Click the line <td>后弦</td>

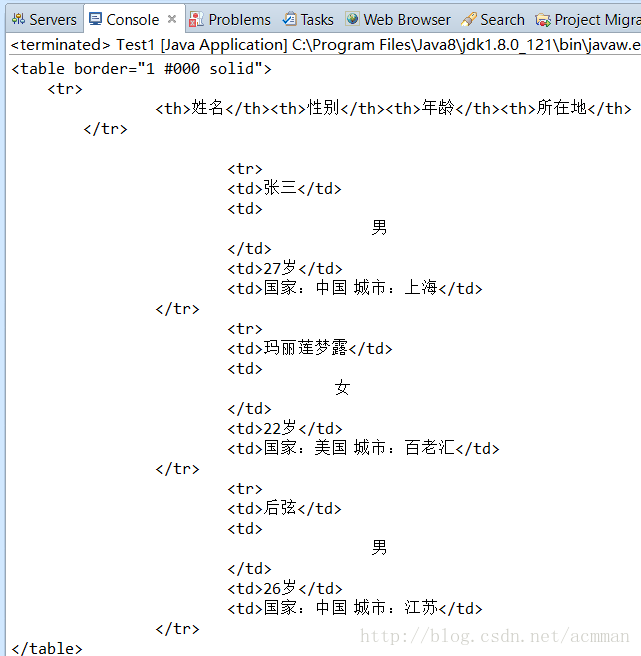(285, 508)
